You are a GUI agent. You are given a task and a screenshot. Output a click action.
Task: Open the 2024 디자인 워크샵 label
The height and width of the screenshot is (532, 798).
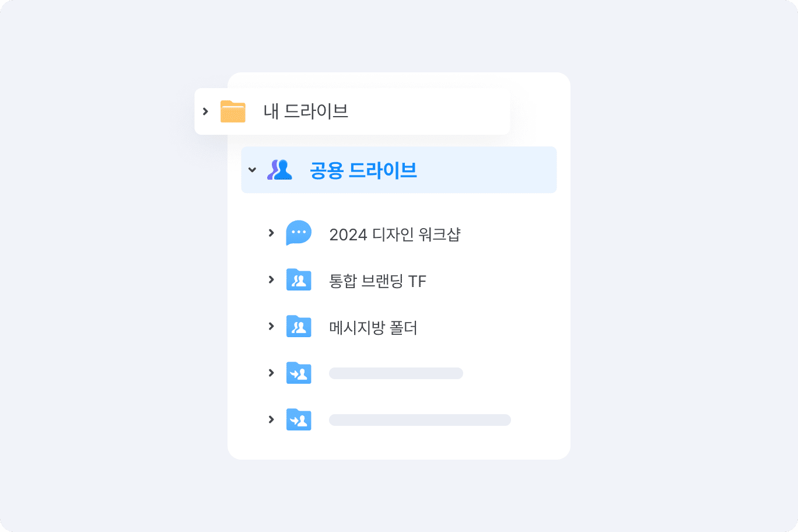[x=395, y=235]
